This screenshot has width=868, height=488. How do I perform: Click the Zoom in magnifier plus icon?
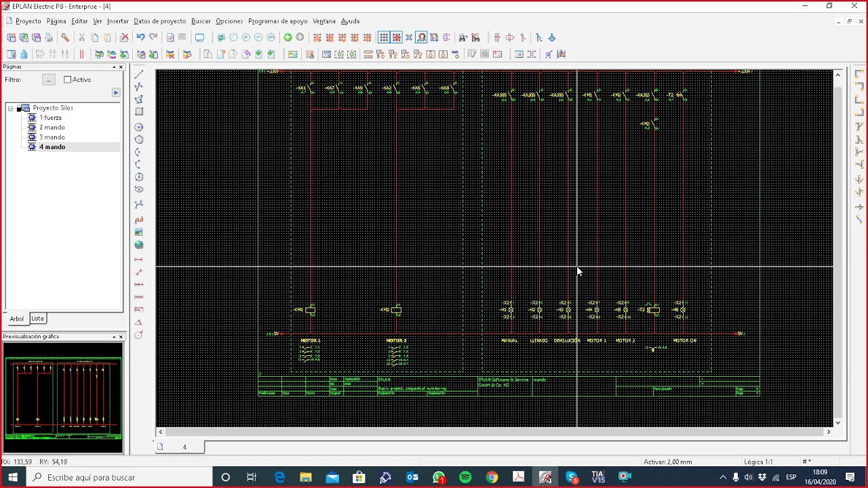tap(246, 37)
